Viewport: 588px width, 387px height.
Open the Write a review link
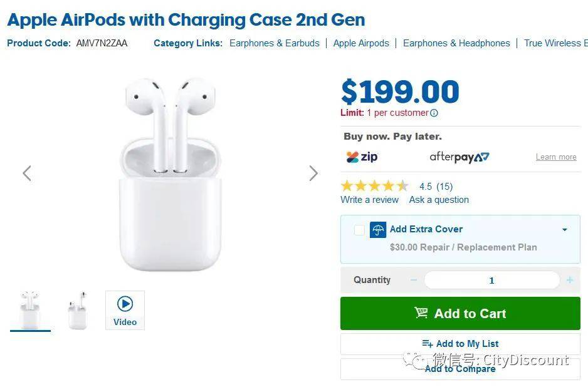369,200
